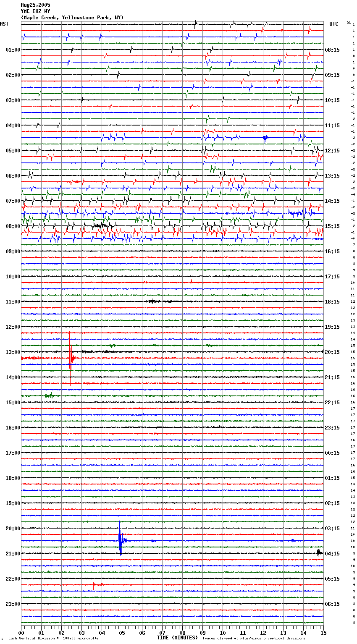Select the station code 'YMC EHZ WY'
This screenshot has height=644, width=357.
pos(35,11)
